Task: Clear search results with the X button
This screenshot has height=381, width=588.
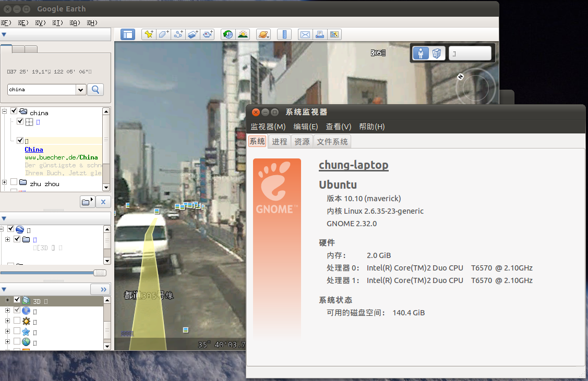Action: point(103,202)
